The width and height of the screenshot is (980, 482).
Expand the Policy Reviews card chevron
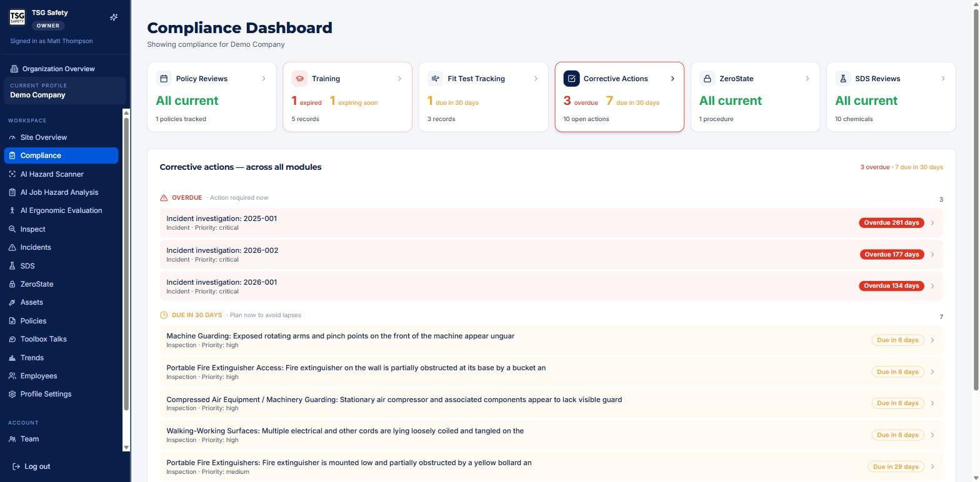(x=264, y=79)
